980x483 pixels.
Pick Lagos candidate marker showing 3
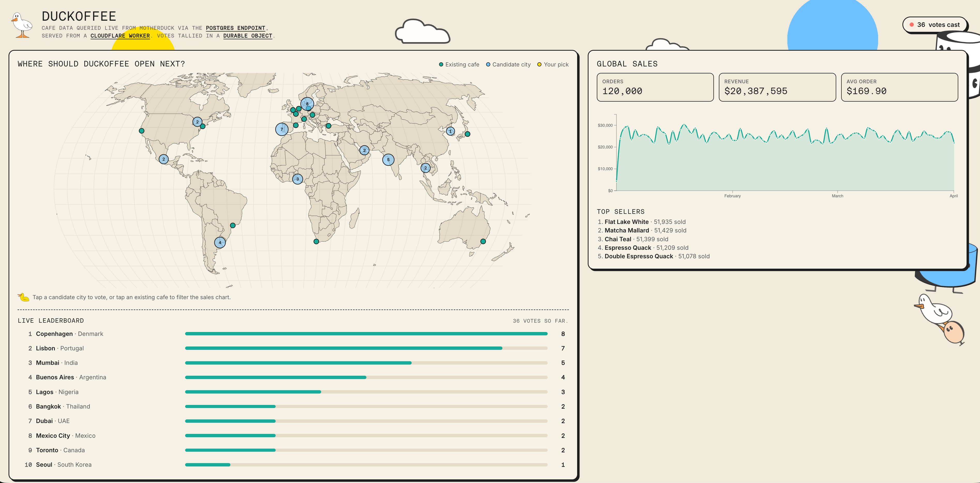(x=298, y=179)
